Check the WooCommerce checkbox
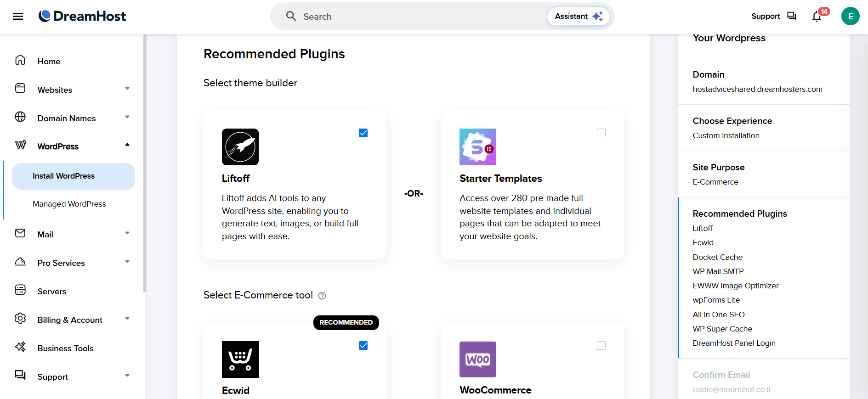Screen dimensions: 868x399 (601, 346)
